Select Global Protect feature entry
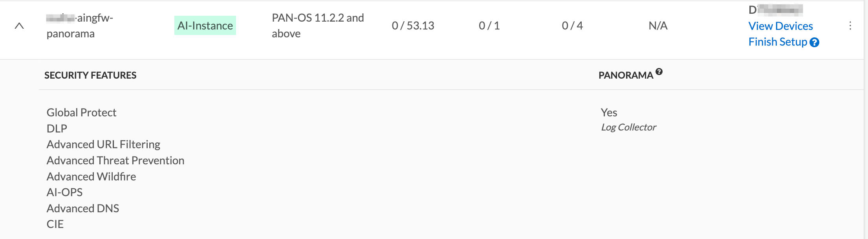The image size is (868, 239). (x=81, y=113)
